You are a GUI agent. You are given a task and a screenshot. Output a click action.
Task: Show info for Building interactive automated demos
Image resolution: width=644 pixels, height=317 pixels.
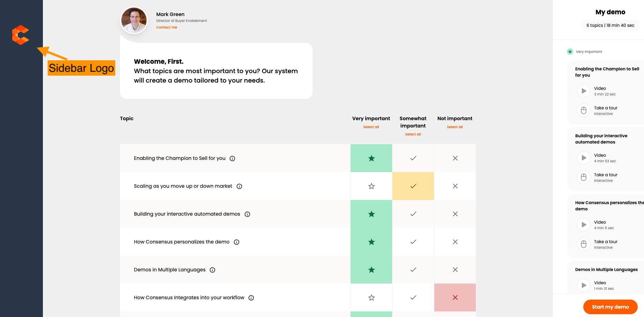247,214
